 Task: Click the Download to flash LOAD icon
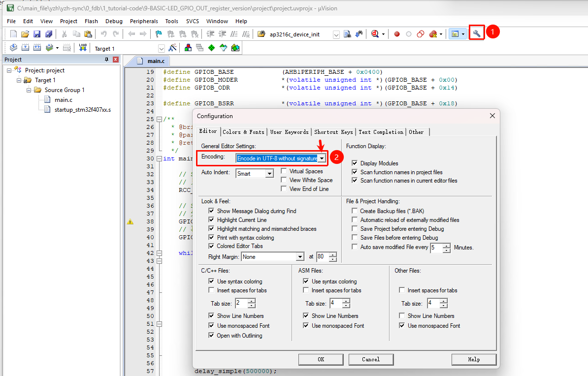(83, 48)
